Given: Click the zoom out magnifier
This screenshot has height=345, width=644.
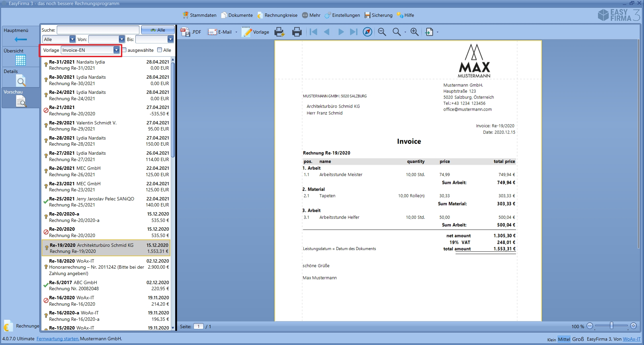Looking at the screenshot, I should tap(382, 32).
